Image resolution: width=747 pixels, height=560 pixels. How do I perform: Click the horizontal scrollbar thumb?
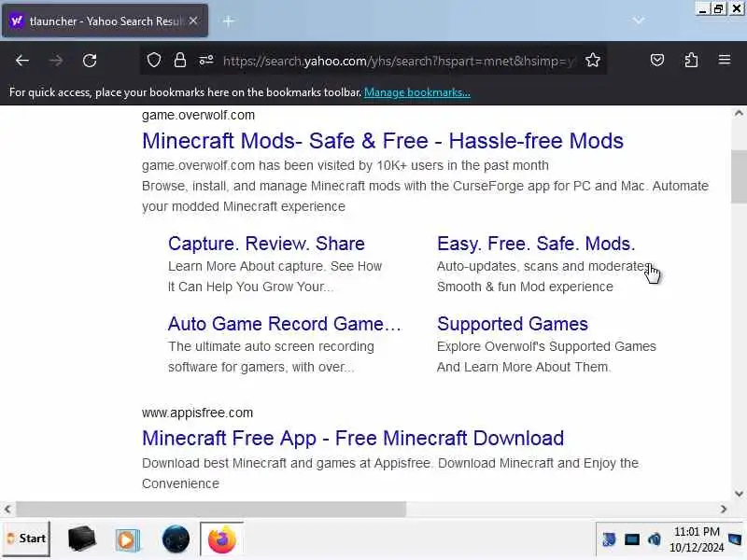click(211, 509)
